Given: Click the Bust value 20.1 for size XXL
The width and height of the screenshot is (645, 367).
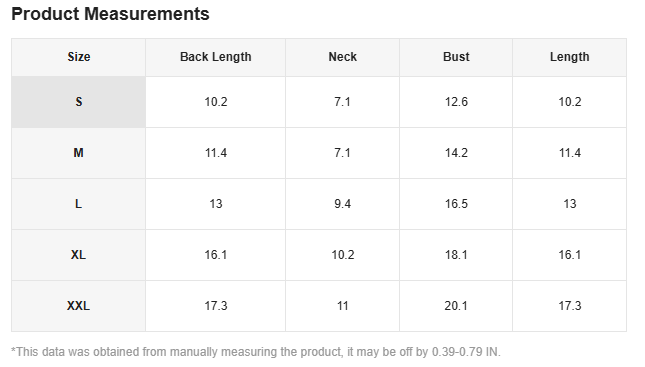Looking at the screenshot, I should (x=456, y=306).
